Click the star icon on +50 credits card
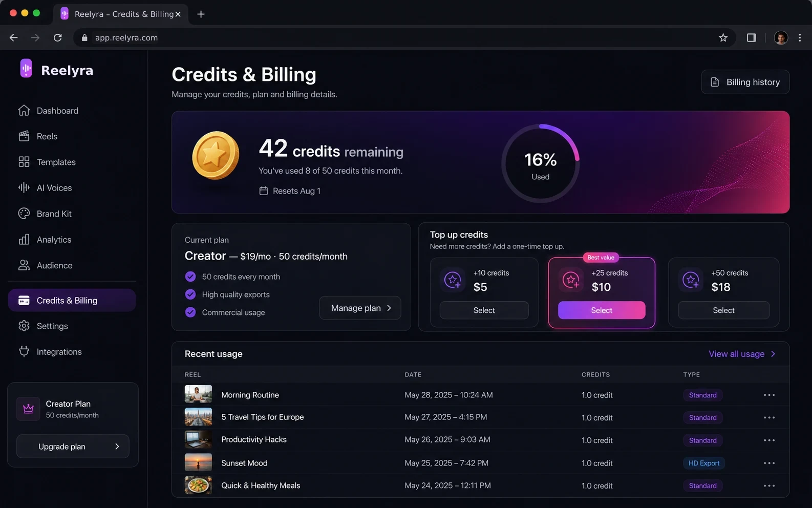This screenshot has width=812, height=508. pos(691,280)
